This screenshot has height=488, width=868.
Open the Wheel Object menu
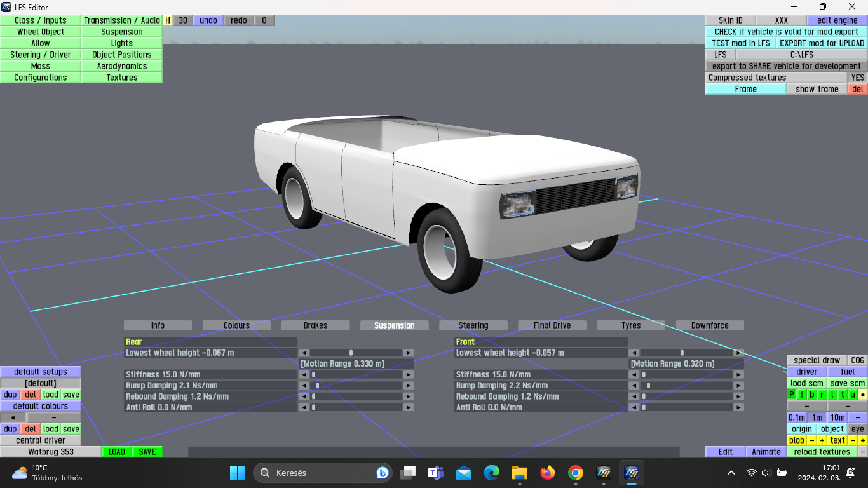41,32
